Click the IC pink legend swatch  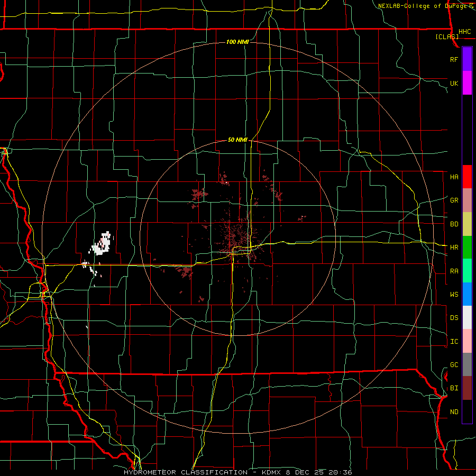[x=467, y=341]
